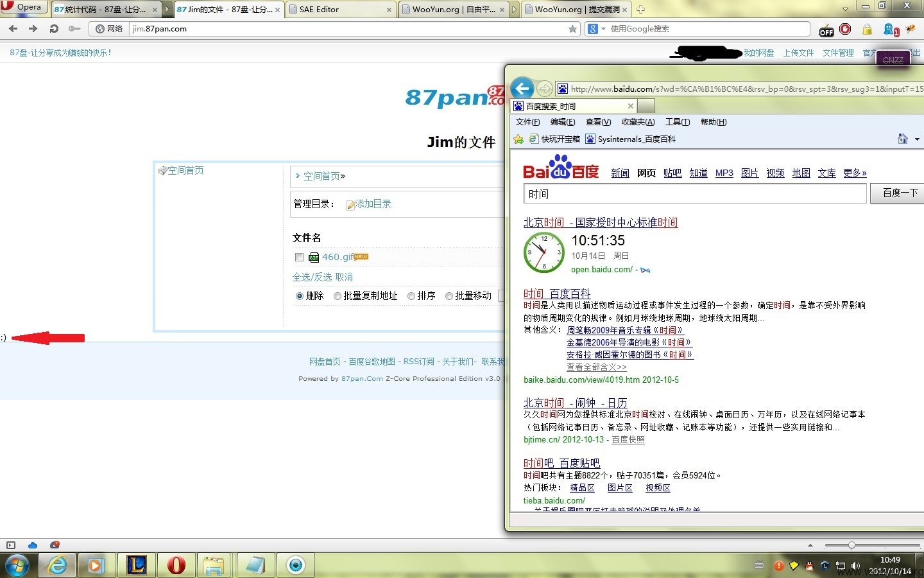This screenshot has height=578, width=924.
Task: Click the Google search field in Opera
Action: [x=709, y=29]
